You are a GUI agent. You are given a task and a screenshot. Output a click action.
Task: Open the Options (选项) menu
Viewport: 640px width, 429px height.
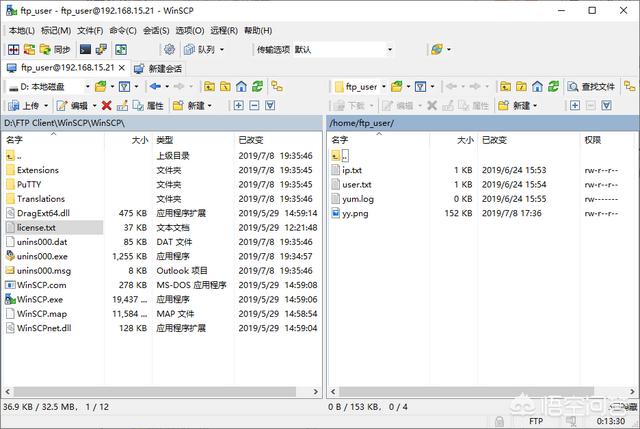click(x=190, y=31)
